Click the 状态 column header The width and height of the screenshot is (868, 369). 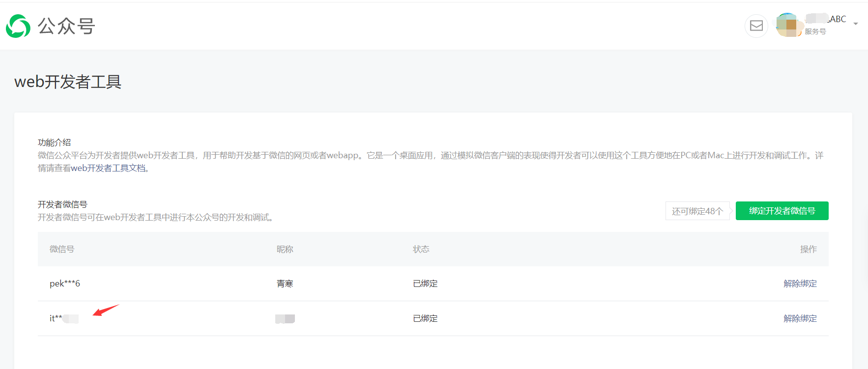(x=421, y=249)
